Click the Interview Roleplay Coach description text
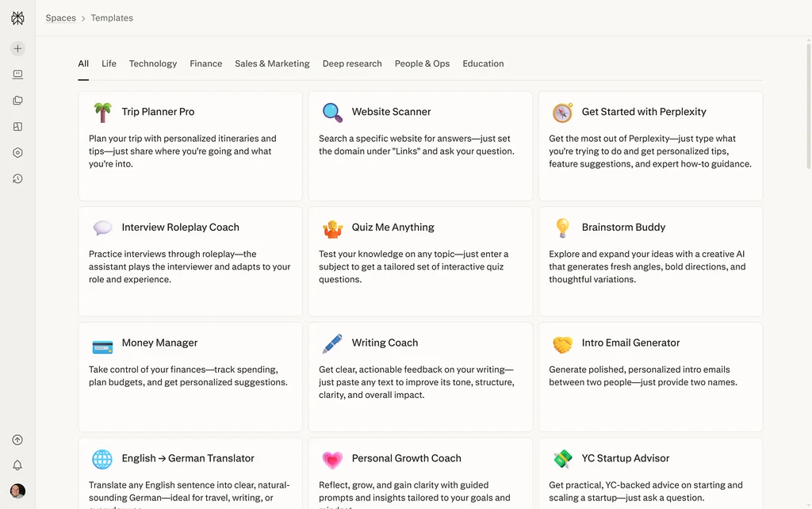The image size is (812, 509). [190, 266]
